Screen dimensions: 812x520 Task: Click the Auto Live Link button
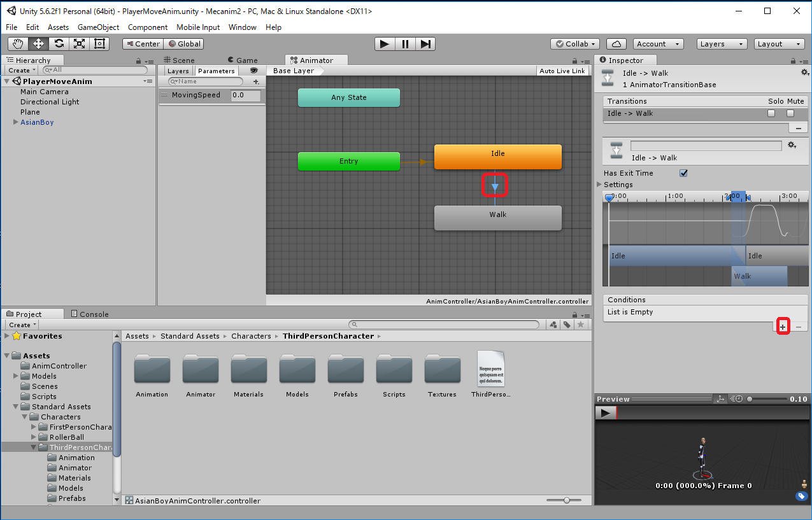562,71
